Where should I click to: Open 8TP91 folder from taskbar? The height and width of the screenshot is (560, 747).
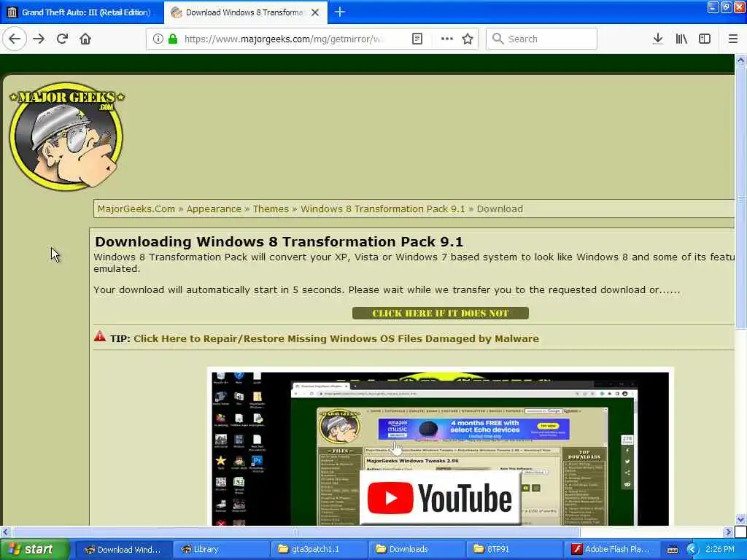(514, 550)
